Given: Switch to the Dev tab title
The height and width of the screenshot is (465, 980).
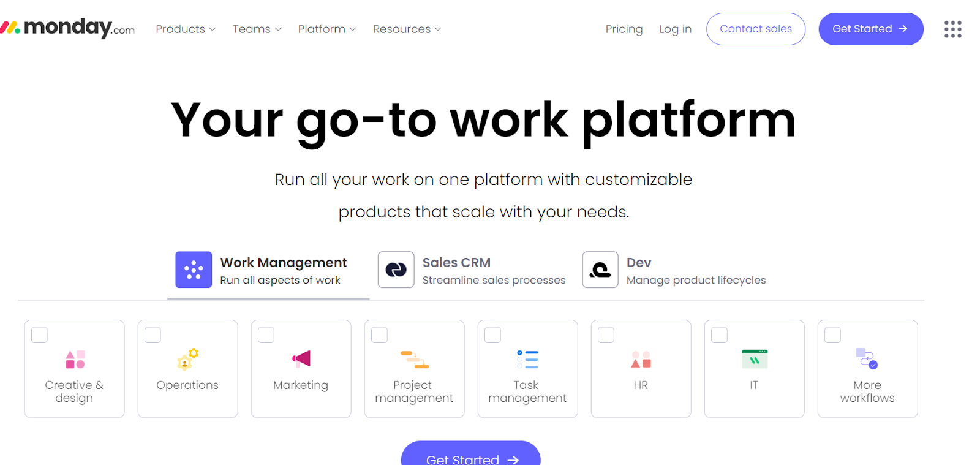Looking at the screenshot, I should pos(639,262).
